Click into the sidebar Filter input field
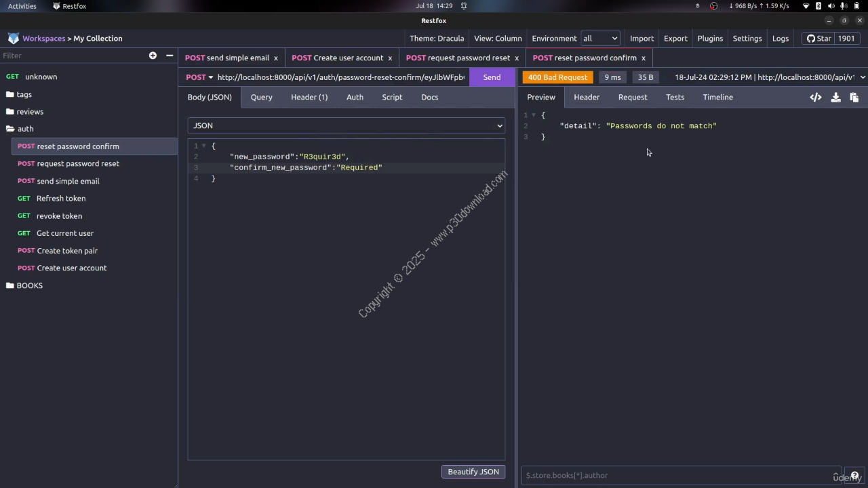 (x=71, y=56)
